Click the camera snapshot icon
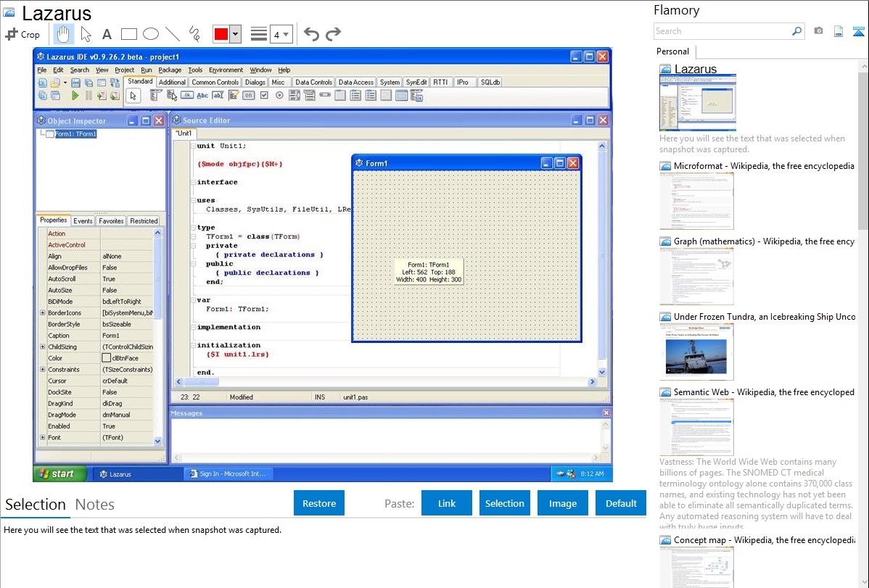 pos(818,31)
